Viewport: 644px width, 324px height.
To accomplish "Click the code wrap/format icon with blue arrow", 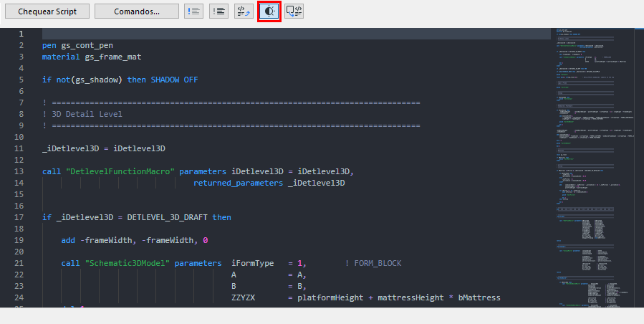I will click(244, 11).
